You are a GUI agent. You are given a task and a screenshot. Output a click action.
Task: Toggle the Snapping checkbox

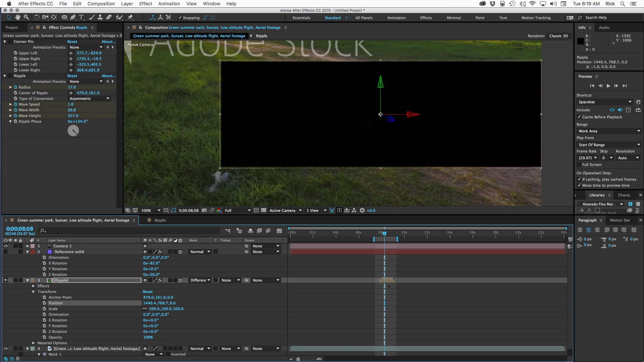click(x=180, y=18)
